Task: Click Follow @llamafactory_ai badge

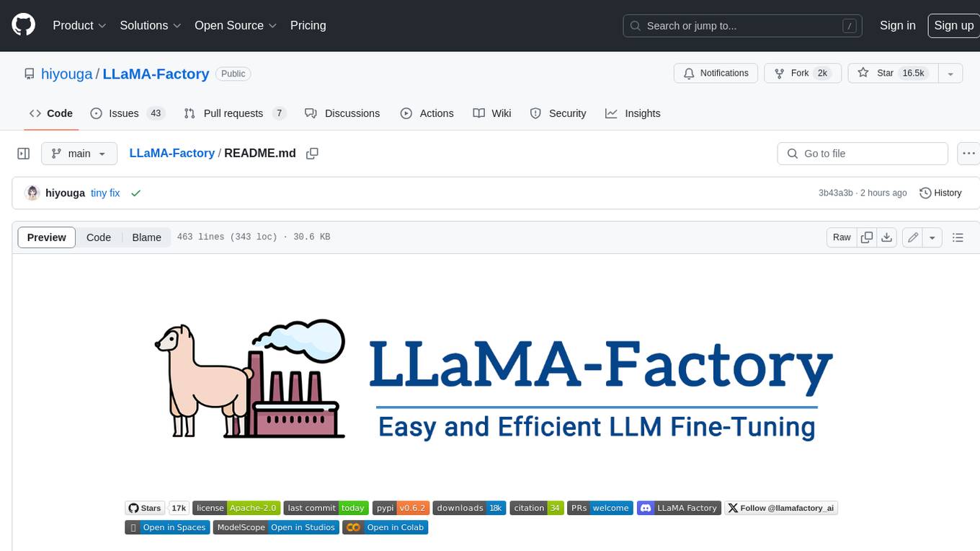Action: (781, 508)
